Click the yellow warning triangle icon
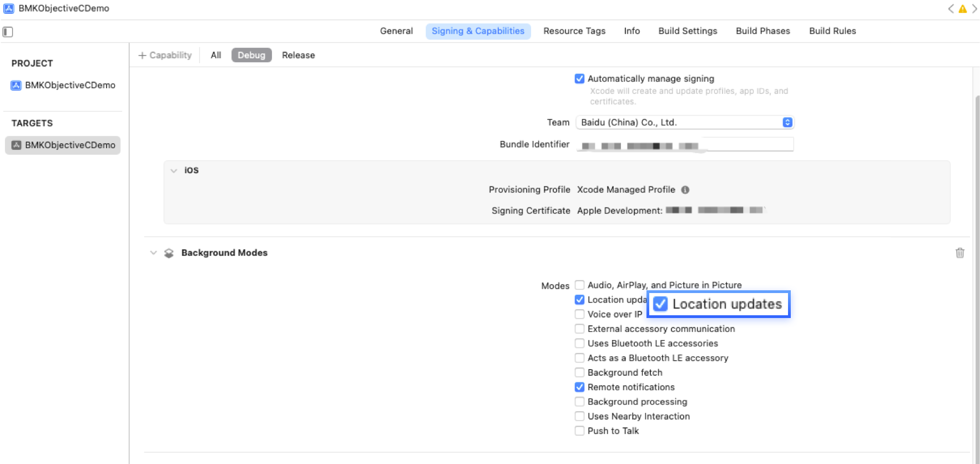980x464 pixels. (963, 9)
